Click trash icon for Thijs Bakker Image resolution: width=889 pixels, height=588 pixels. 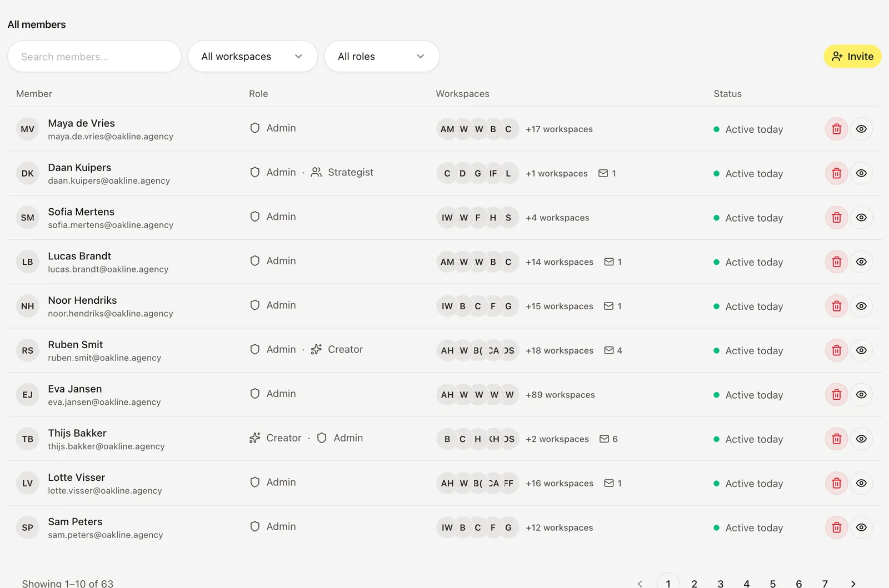[x=836, y=439]
